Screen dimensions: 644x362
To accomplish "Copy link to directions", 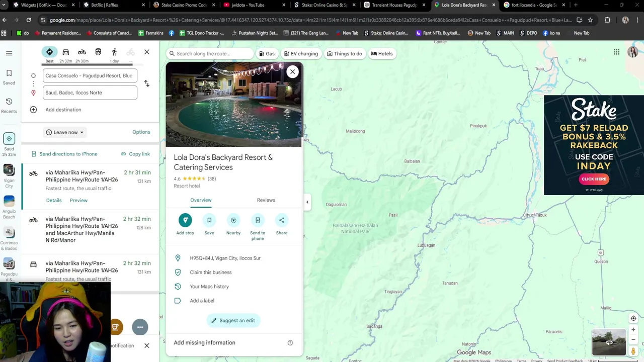I will click(135, 154).
